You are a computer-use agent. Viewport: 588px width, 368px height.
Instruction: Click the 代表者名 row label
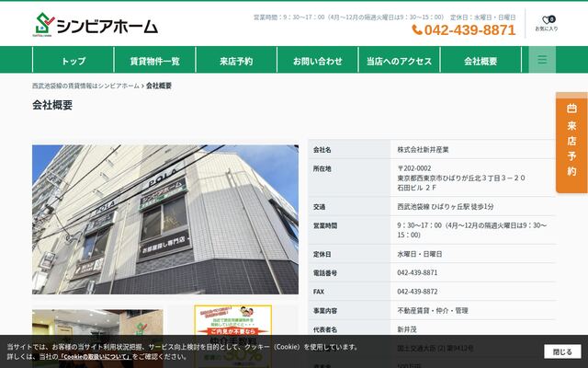(325, 329)
